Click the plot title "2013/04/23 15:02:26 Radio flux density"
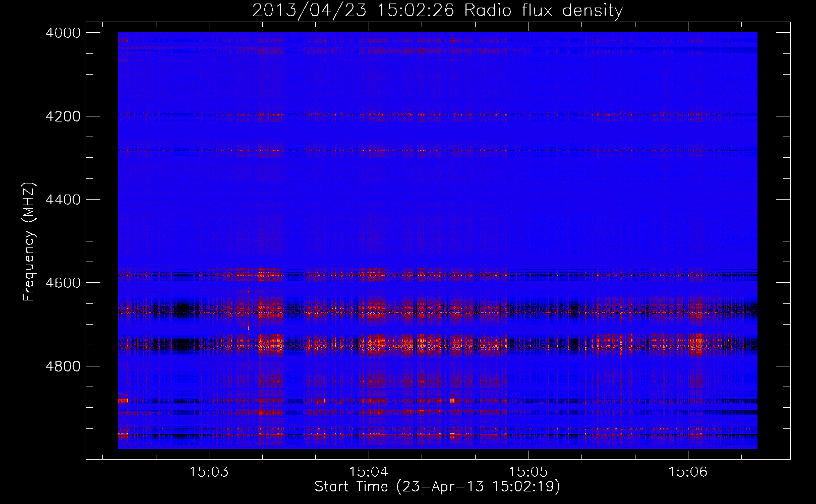The width and height of the screenshot is (816, 504). [437, 10]
